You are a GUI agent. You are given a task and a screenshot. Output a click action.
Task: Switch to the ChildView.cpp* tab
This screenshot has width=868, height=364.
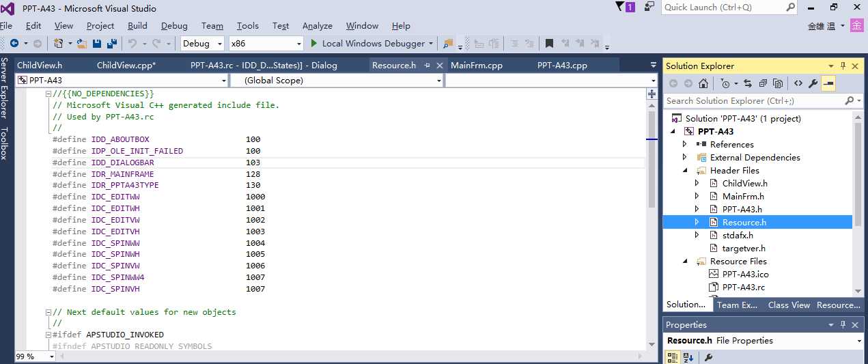(x=126, y=66)
